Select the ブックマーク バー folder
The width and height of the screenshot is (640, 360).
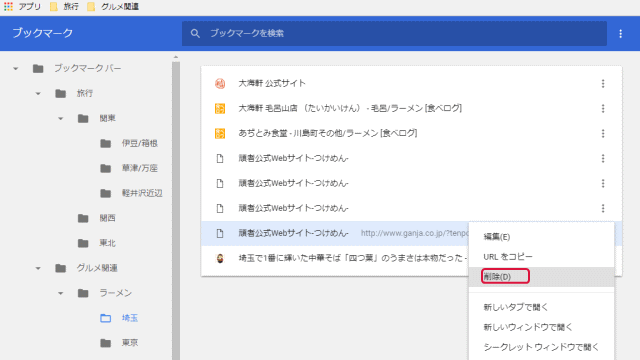point(88,69)
